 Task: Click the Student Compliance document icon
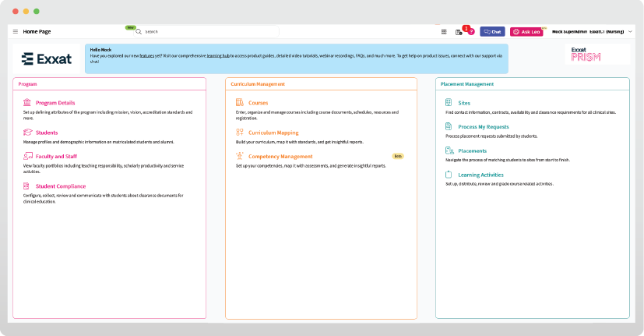26,186
